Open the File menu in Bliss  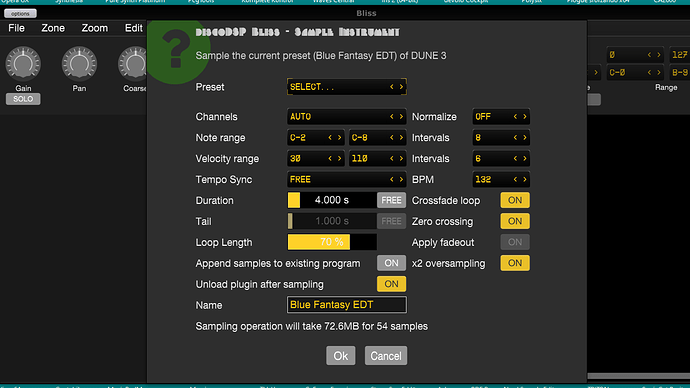[x=16, y=28]
